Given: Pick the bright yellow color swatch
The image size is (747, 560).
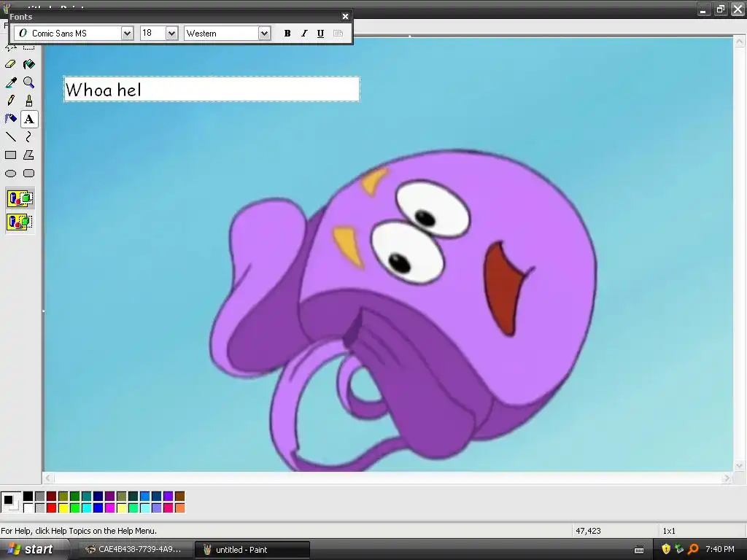Looking at the screenshot, I should [63, 508].
